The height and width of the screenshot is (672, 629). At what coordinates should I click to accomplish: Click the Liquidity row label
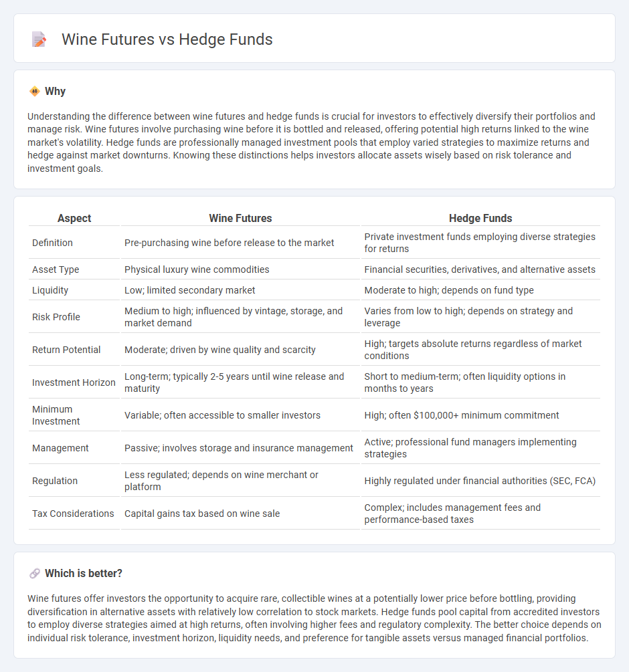coord(50,290)
